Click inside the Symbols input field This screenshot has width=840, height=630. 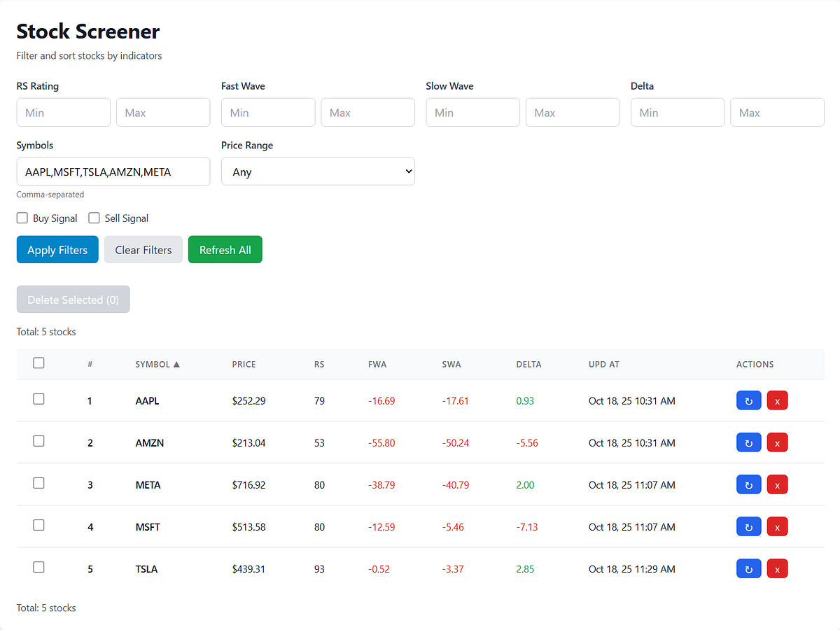[x=113, y=171]
